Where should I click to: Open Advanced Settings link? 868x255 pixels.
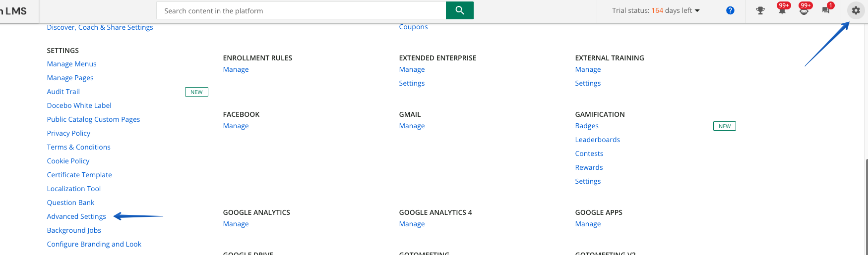point(76,216)
